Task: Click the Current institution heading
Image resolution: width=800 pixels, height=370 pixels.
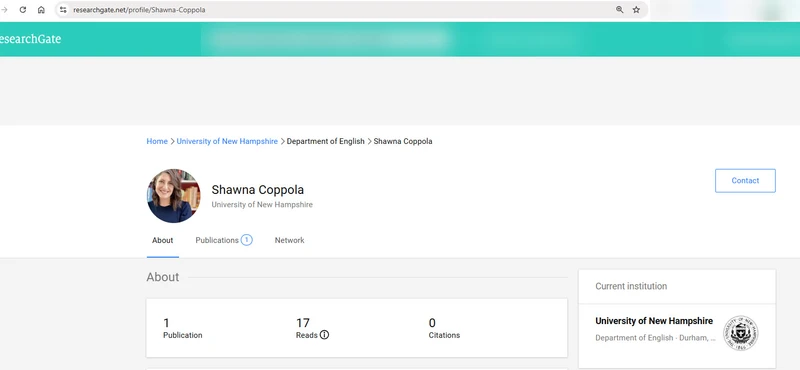Action: point(631,286)
